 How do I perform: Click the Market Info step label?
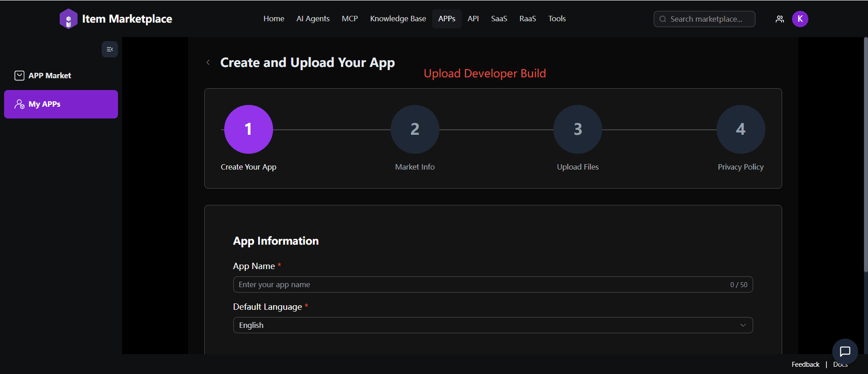(415, 167)
